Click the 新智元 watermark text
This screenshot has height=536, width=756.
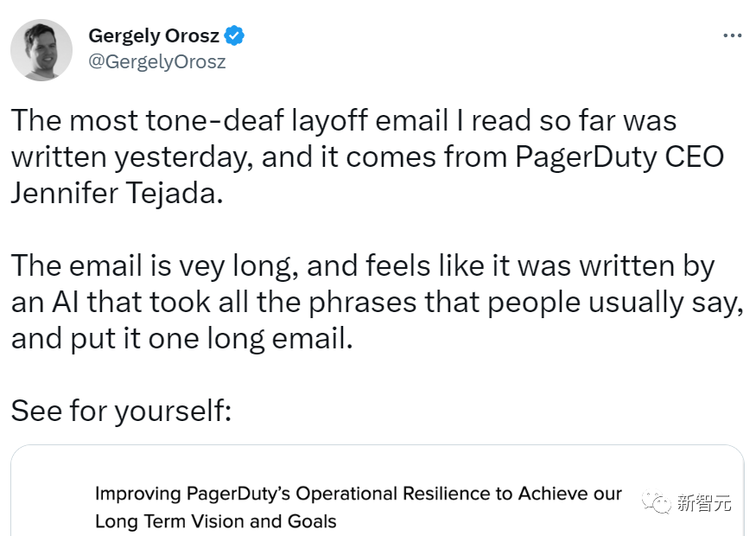(x=704, y=502)
